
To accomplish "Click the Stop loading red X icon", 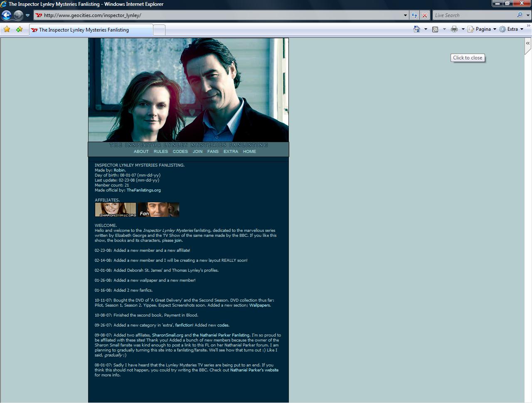I will coord(424,15).
